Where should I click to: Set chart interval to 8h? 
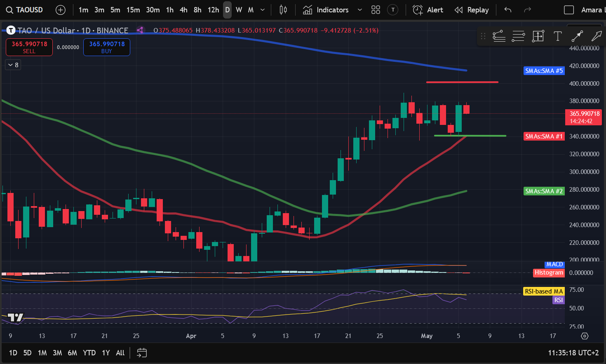click(198, 10)
